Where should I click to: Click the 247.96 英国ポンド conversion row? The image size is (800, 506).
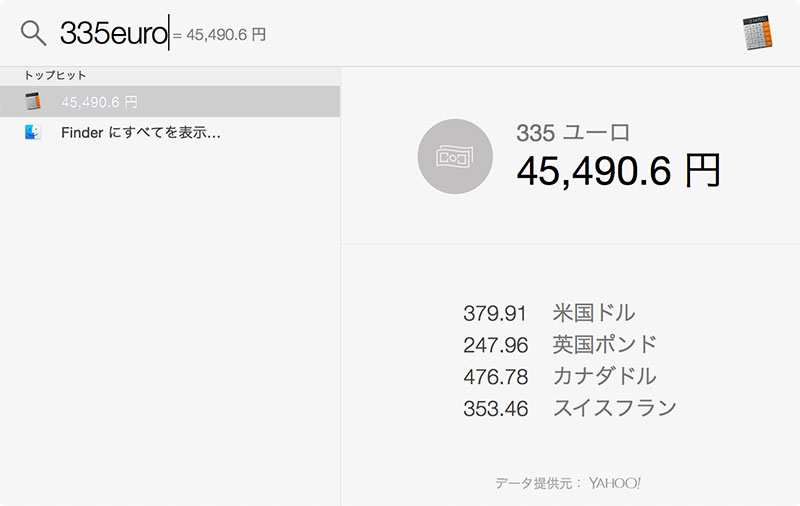coord(560,345)
